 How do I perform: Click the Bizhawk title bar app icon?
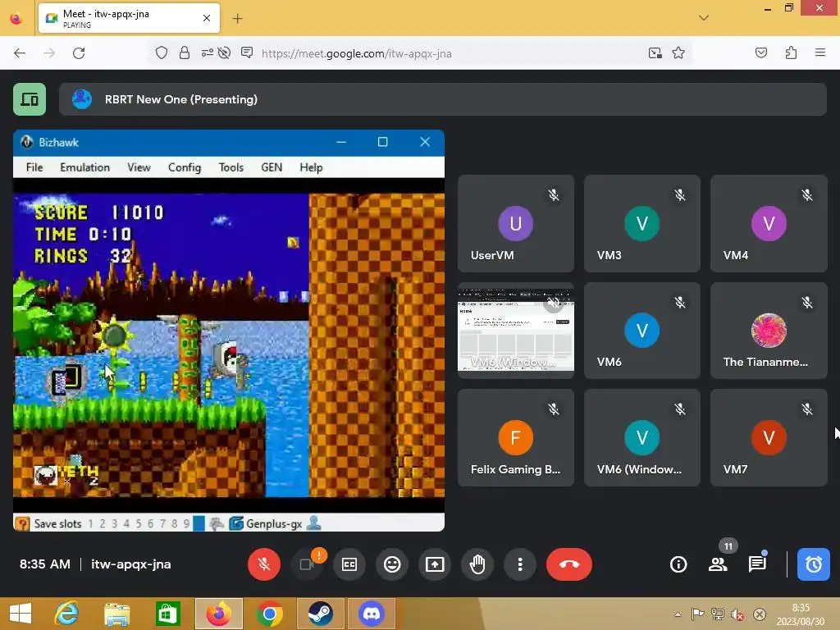pos(26,142)
